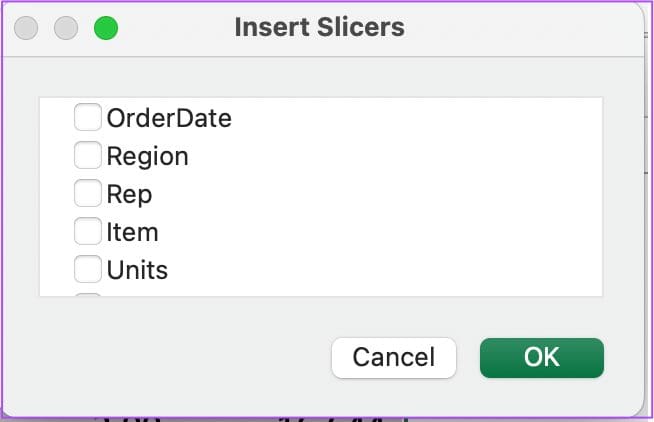This screenshot has height=422, width=654.
Task: Click the Units label text
Action: point(137,270)
